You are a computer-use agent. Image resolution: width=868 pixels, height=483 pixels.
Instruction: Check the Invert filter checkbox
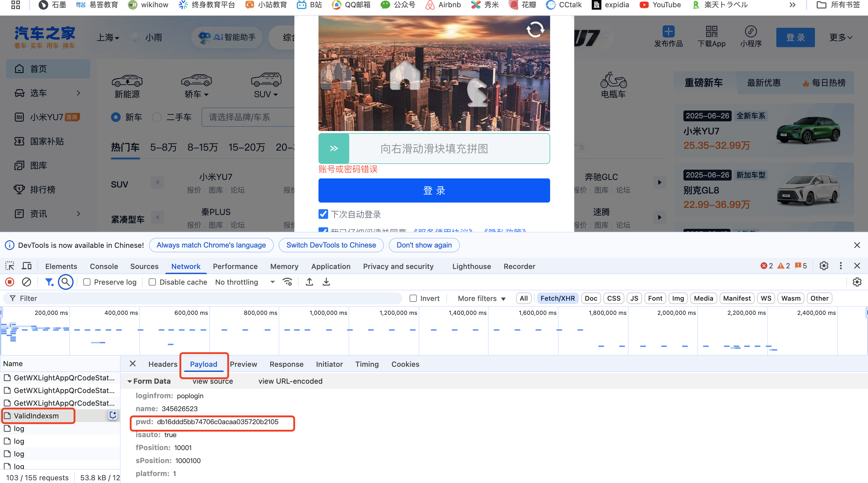point(413,298)
